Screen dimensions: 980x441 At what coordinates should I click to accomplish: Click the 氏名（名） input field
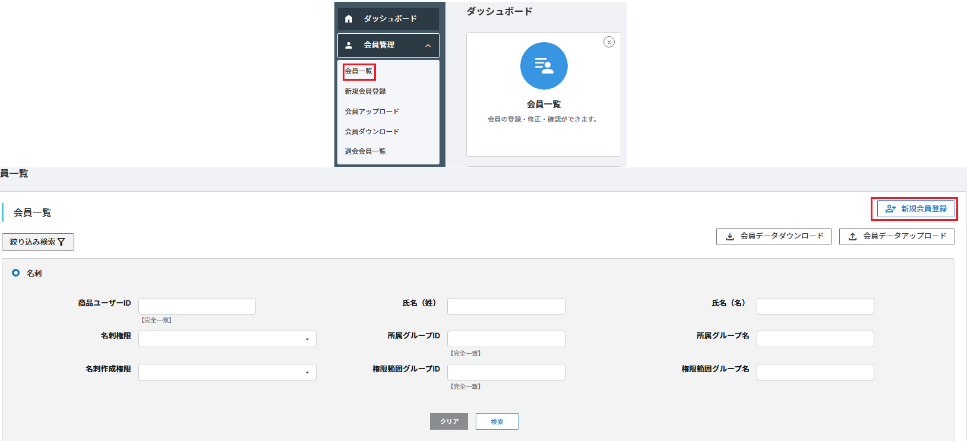coord(815,306)
